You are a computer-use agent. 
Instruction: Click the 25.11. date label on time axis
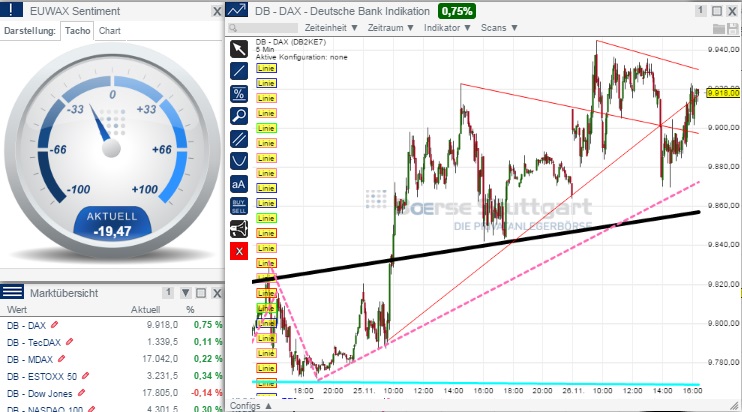(x=363, y=391)
